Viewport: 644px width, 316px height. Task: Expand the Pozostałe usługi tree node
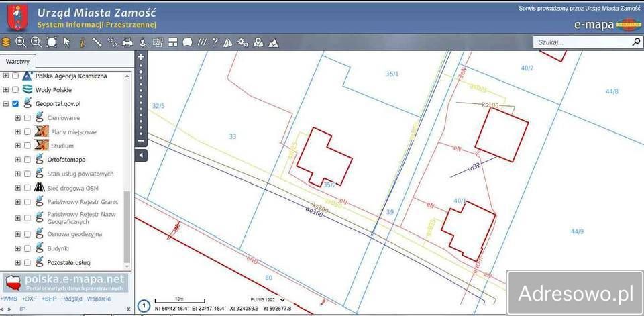click(x=17, y=262)
